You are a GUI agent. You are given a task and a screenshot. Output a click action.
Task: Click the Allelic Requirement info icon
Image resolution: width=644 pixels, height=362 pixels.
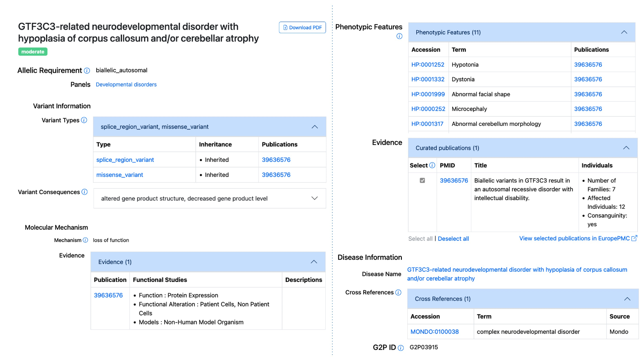click(x=87, y=70)
